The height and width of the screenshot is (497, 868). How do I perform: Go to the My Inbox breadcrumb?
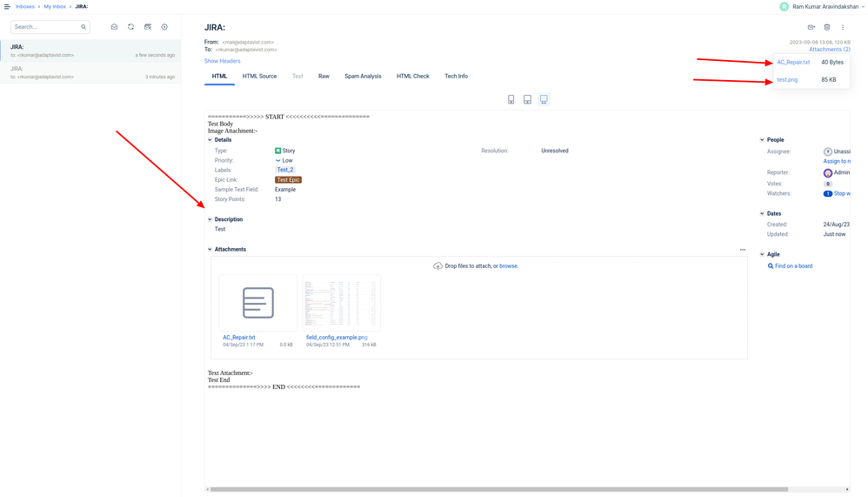point(55,7)
